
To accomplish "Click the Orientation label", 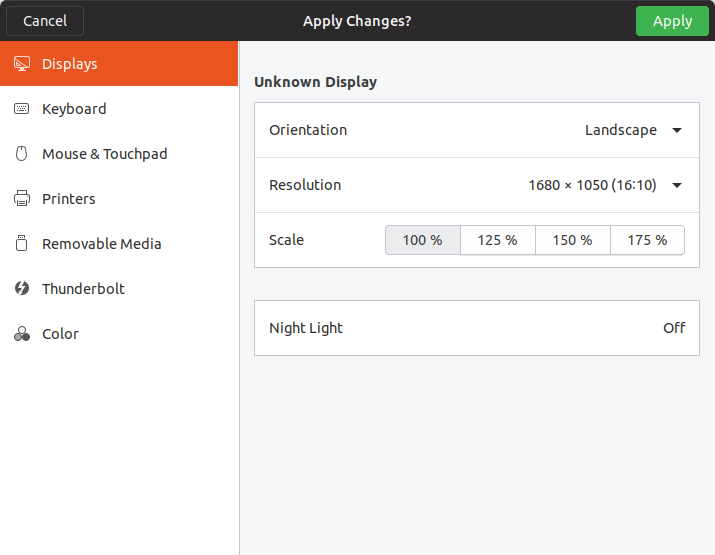I will [x=308, y=130].
